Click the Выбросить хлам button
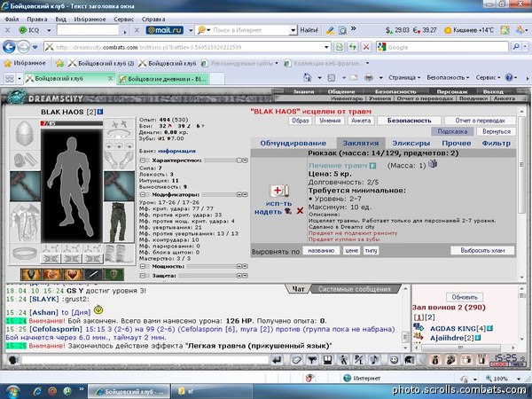 point(482,250)
